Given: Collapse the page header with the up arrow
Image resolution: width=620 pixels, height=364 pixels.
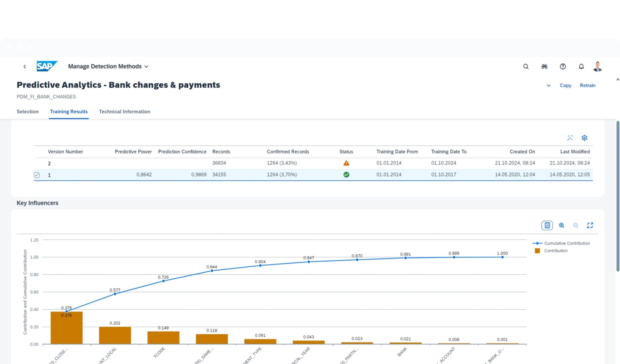Looking at the screenshot, I should click(617, 79).
